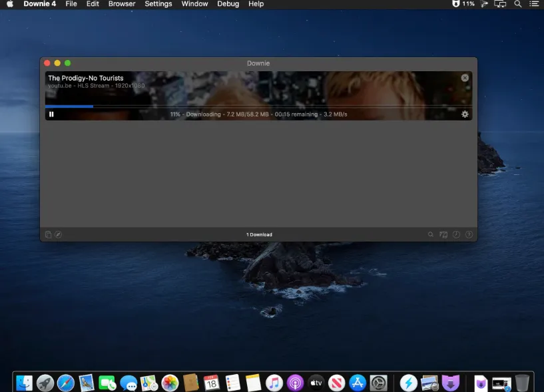
Task: Open System Preferences gear in Dock
Action: pos(378,383)
